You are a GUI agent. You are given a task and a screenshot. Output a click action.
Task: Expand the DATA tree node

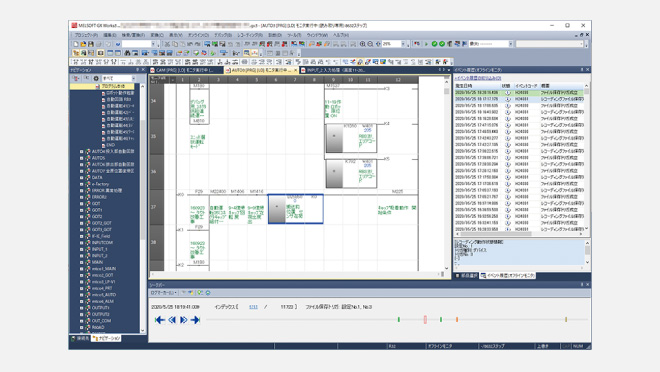point(82,178)
